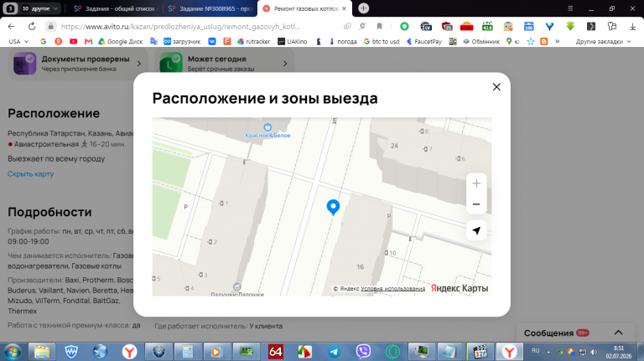Click the blue location pin on map
This screenshot has height=361, width=644.
(333, 207)
